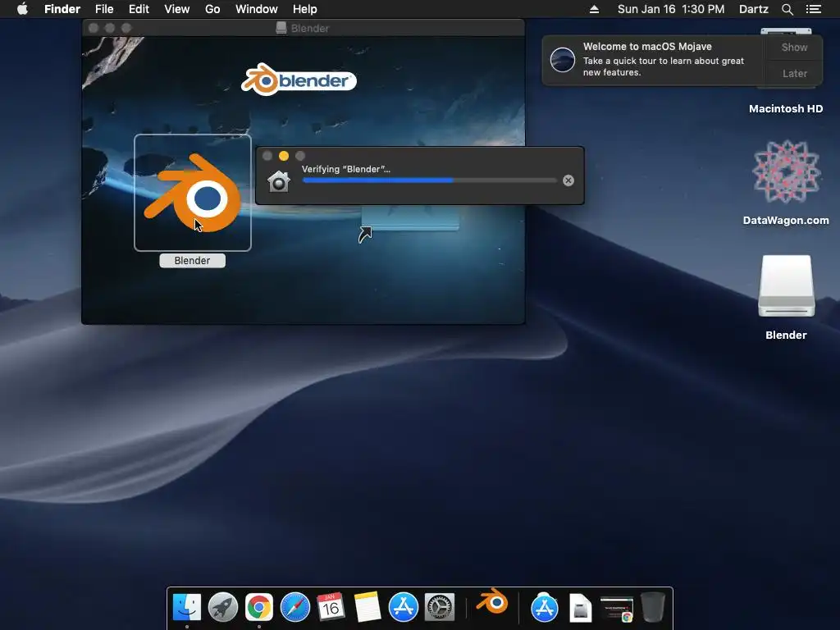Click the Welcome to macOS Mojave notification body

(654, 60)
